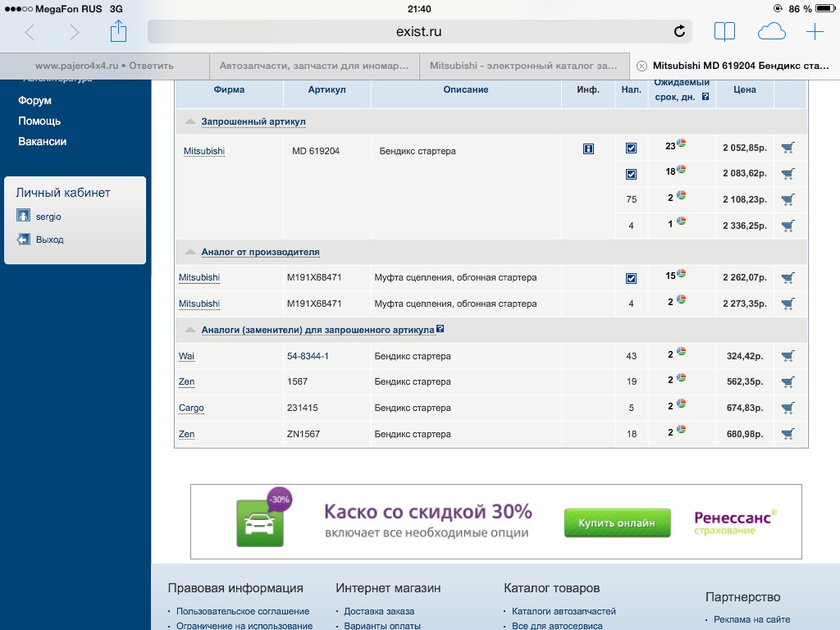Switch to www.pajero4x4.ru tab

click(x=104, y=66)
